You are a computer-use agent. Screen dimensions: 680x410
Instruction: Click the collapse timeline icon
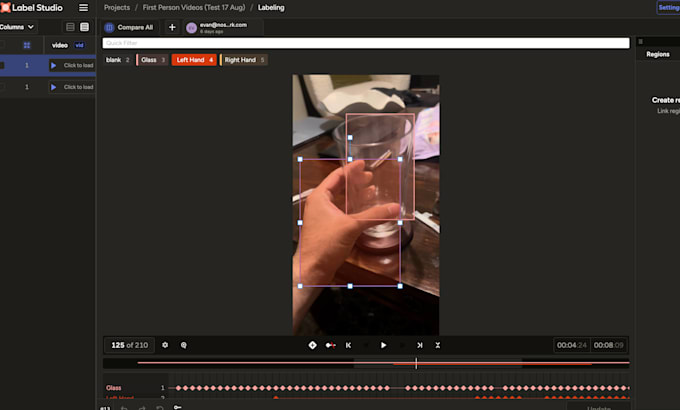tap(438, 345)
